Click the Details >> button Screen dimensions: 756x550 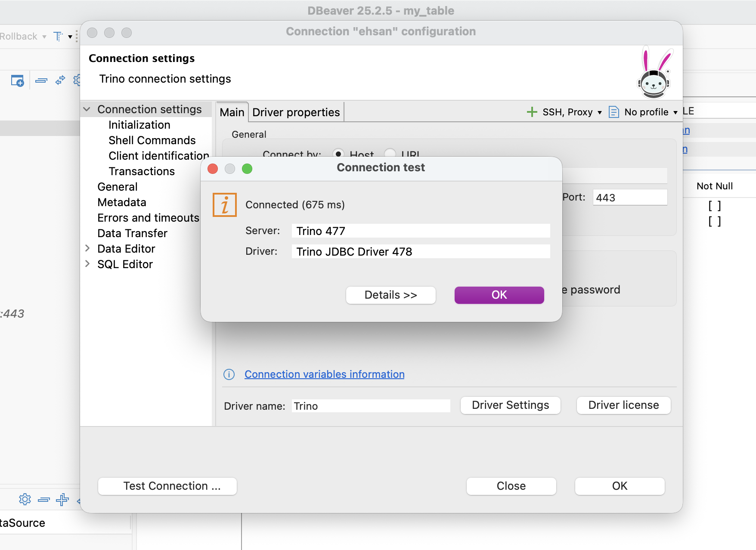[390, 295]
